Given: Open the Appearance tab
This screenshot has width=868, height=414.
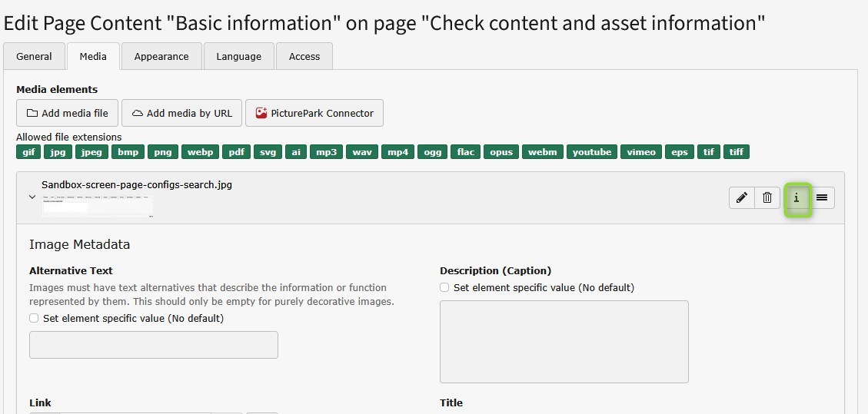Looking at the screenshot, I should pyautogui.click(x=161, y=56).
